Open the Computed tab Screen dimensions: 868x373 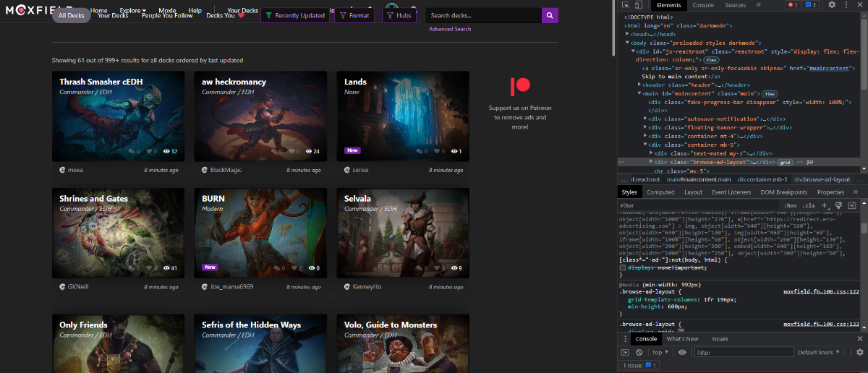tap(660, 192)
